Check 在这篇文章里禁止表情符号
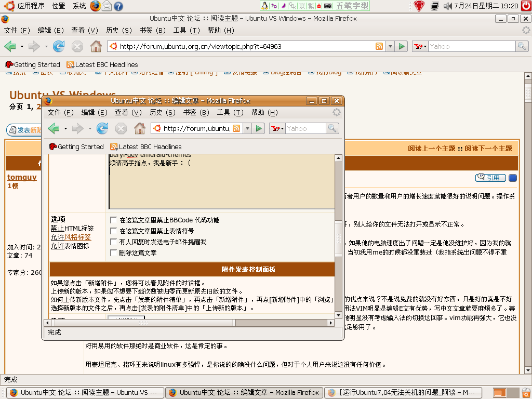The height and width of the screenshot is (399, 532). click(x=113, y=231)
